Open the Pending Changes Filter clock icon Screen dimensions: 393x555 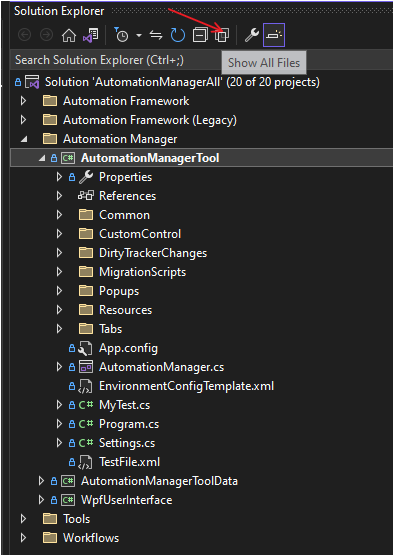coord(121,35)
